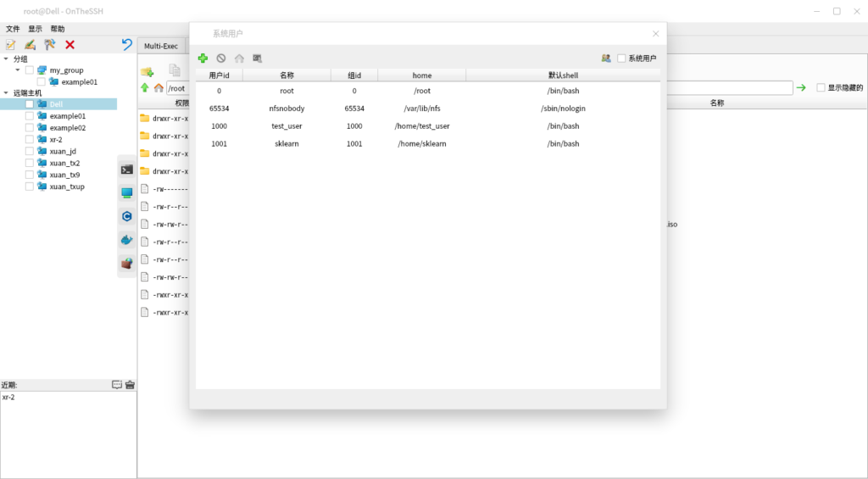Check the box next to xr-2 host

[x=30, y=140]
